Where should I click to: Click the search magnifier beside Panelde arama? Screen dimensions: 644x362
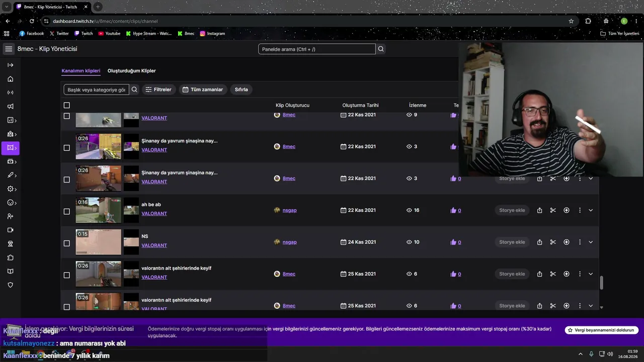[381, 49]
